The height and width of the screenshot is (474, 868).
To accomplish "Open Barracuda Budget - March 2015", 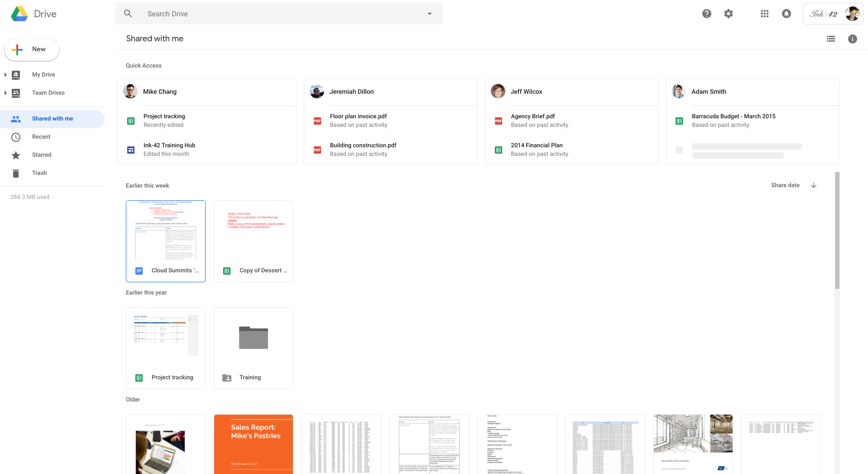I will click(x=734, y=116).
